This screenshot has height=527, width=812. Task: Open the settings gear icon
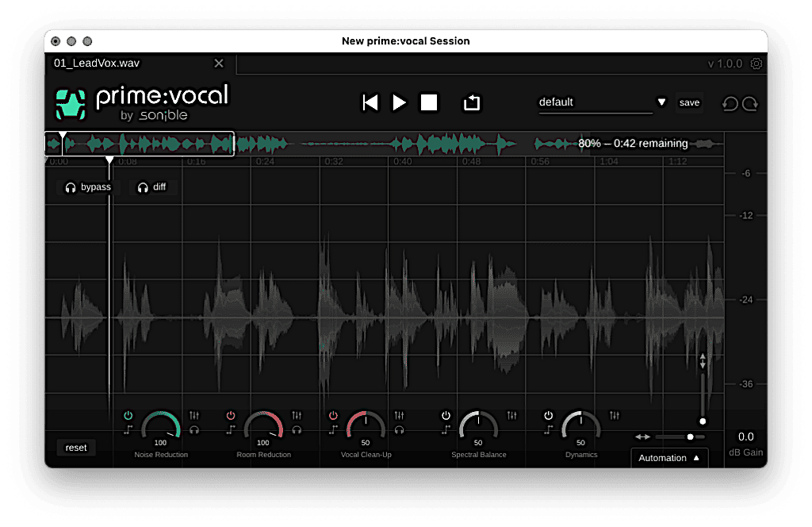pos(756,63)
